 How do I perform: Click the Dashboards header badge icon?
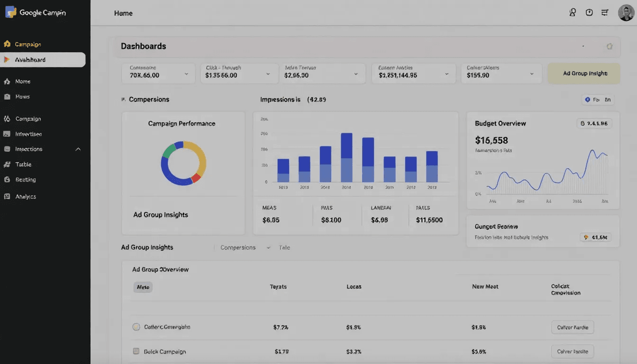click(x=610, y=46)
